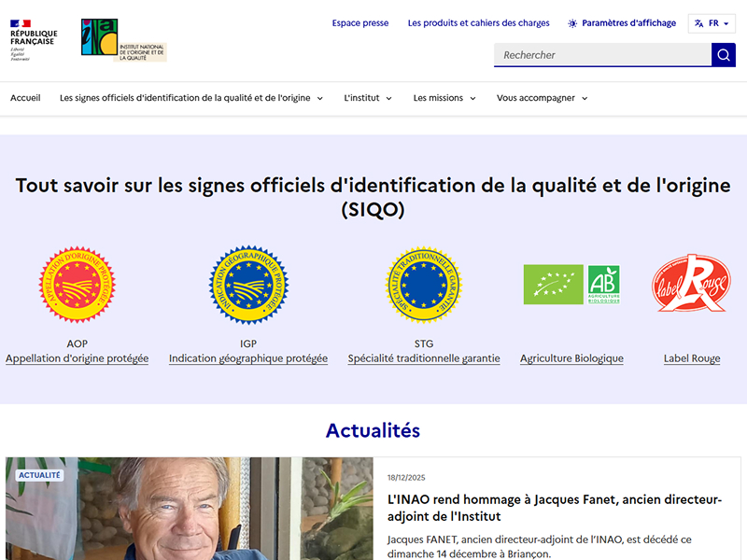Click the date 18/12/2025
The height and width of the screenshot is (560, 747).
406,478
